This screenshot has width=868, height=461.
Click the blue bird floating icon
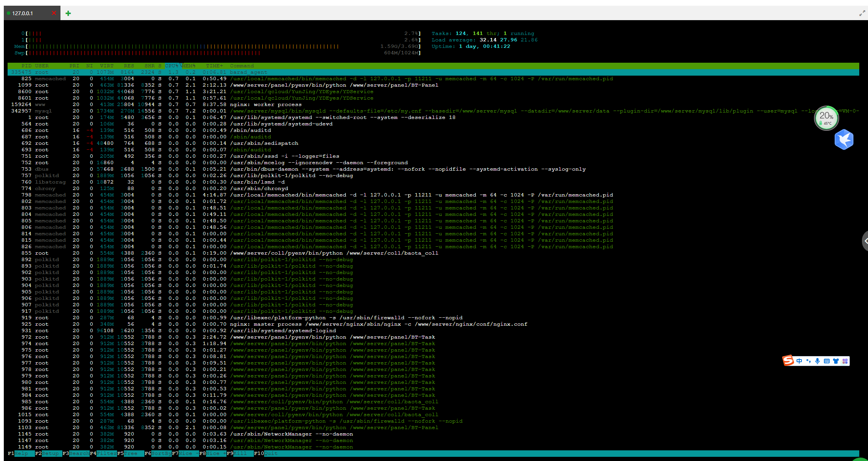pos(844,140)
